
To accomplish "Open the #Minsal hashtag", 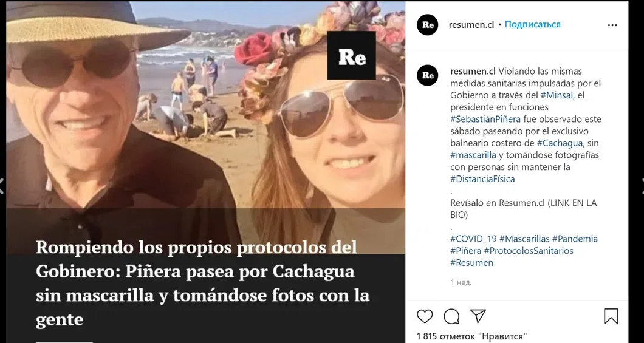I will tap(557, 95).
